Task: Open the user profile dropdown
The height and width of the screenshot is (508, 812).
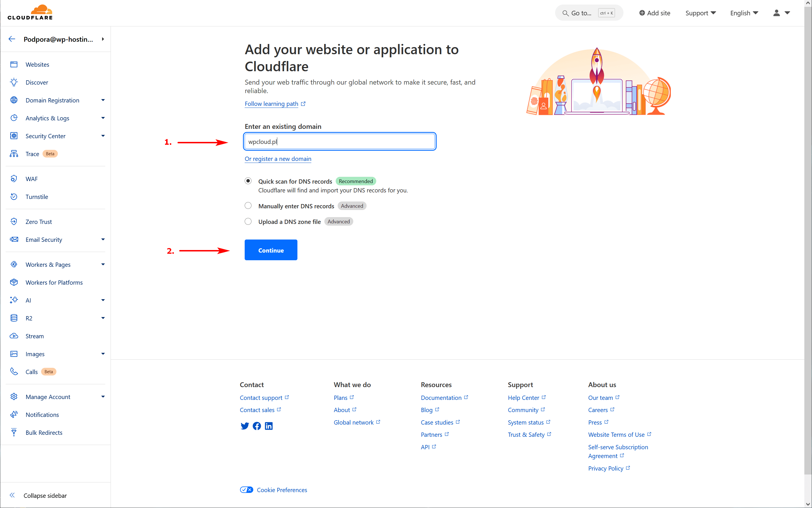Action: click(x=781, y=13)
